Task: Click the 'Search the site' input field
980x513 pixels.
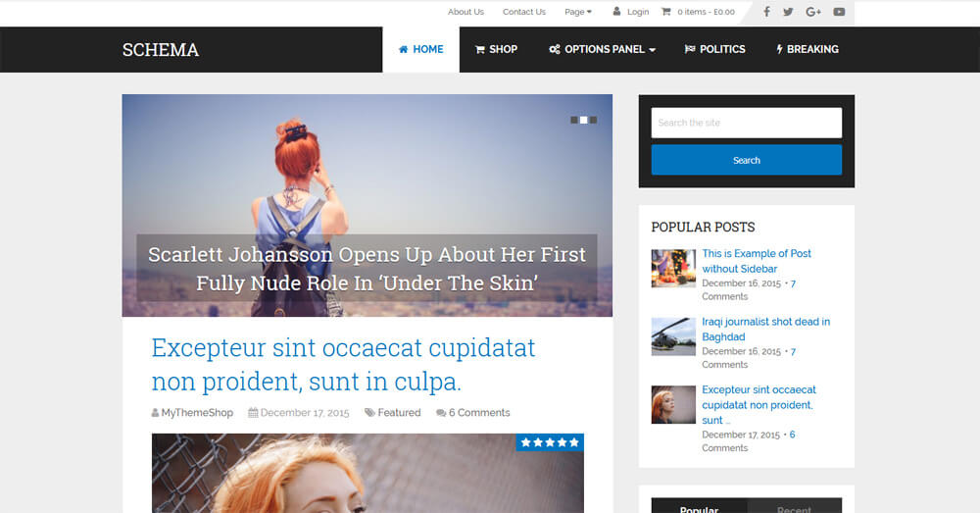Action: [x=746, y=123]
